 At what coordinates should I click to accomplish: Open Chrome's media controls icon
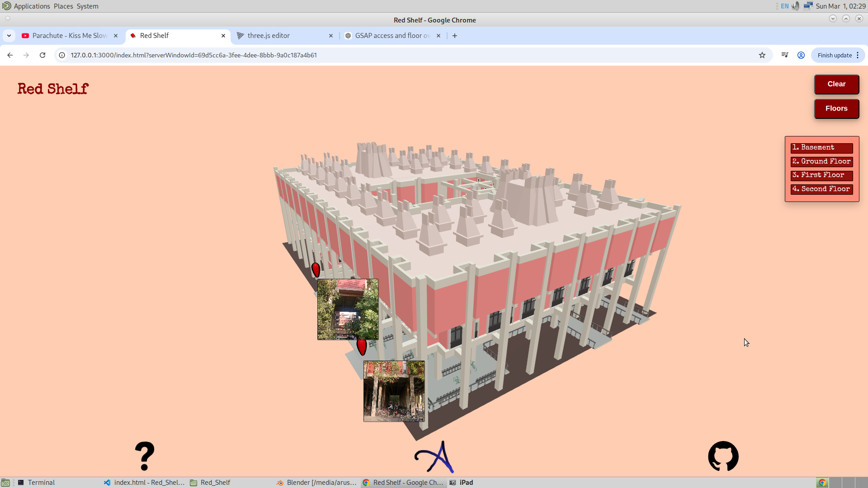pos(785,55)
